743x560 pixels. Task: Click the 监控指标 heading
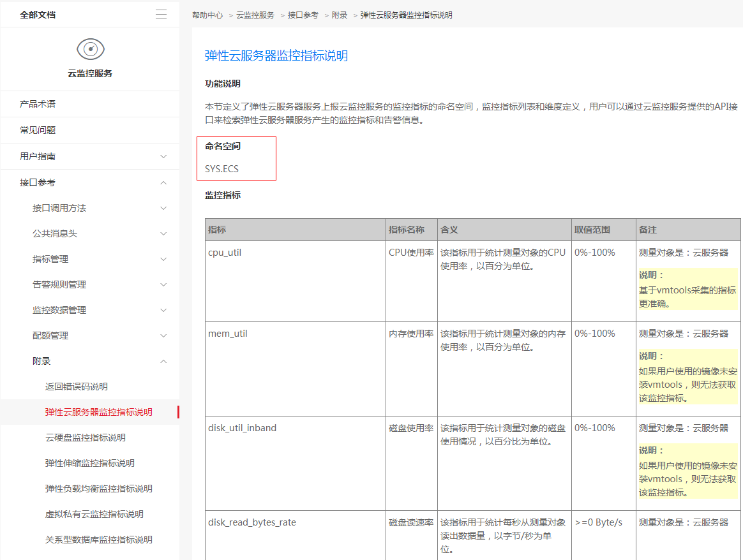[x=223, y=195]
